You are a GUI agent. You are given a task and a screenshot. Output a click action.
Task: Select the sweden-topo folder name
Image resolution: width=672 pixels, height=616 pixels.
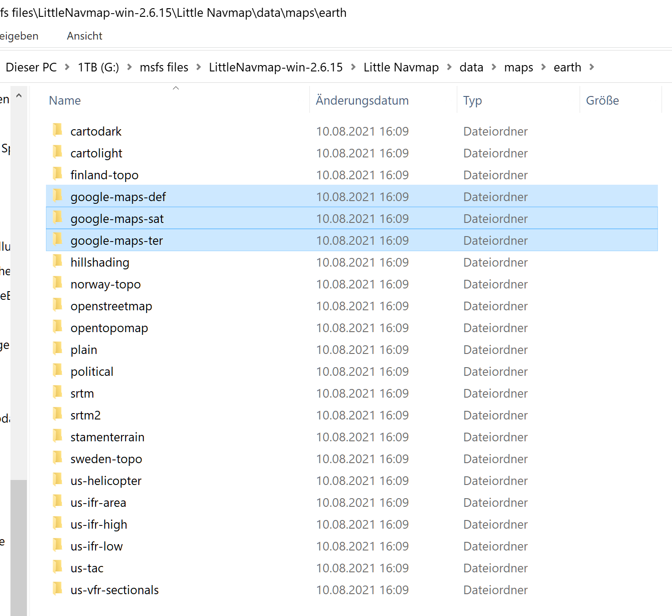[106, 459]
